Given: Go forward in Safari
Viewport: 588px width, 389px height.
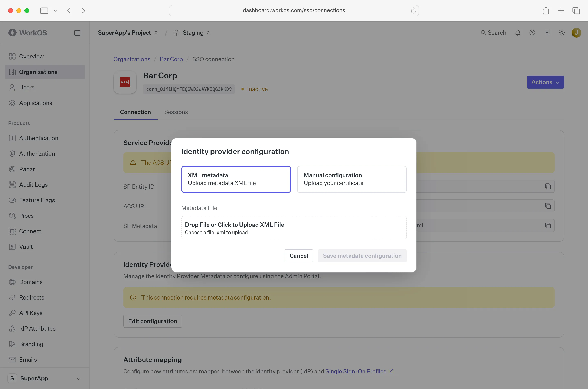Looking at the screenshot, I should [x=83, y=10].
